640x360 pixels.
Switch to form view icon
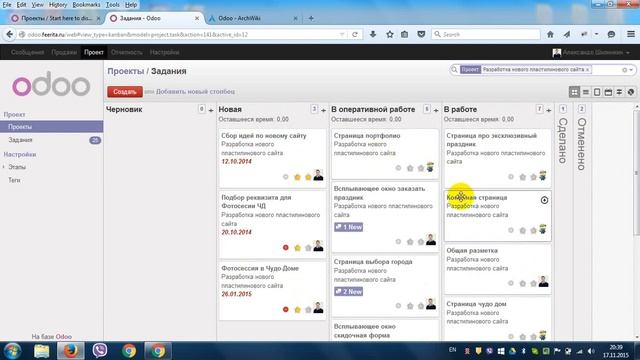(597, 92)
